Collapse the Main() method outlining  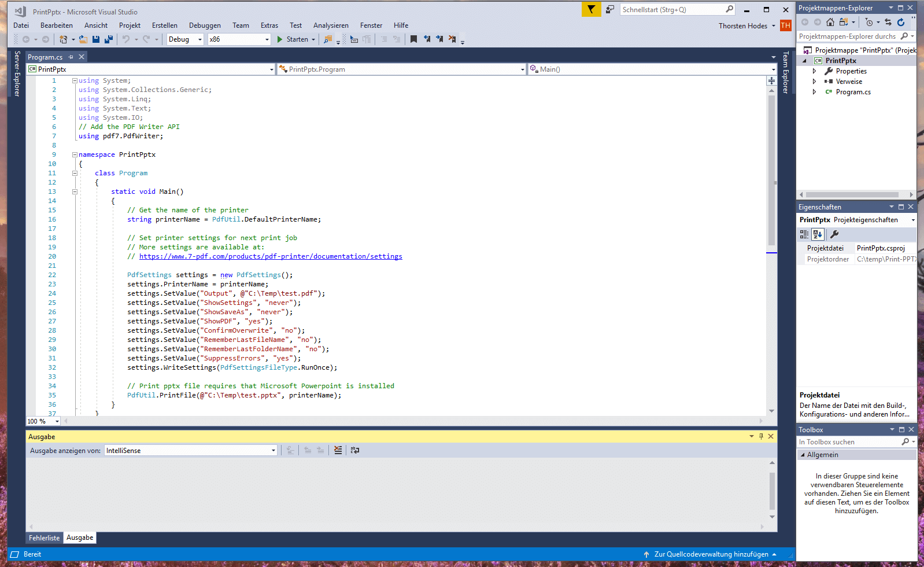[75, 192]
